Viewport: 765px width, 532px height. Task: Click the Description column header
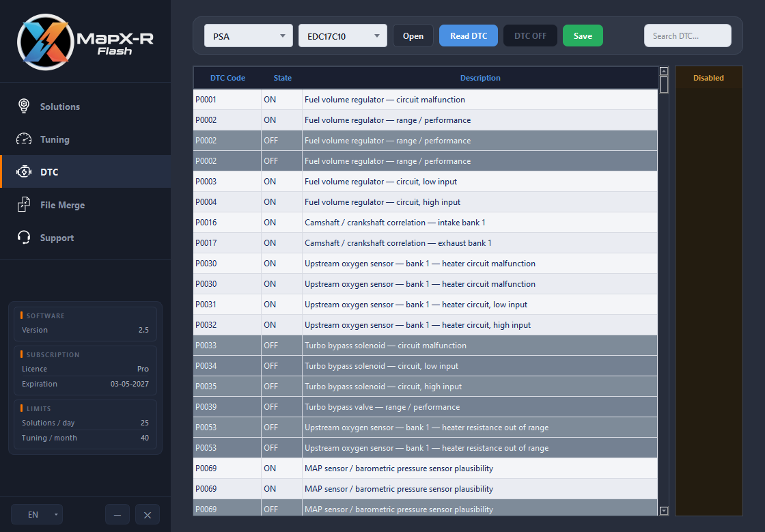(x=480, y=78)
